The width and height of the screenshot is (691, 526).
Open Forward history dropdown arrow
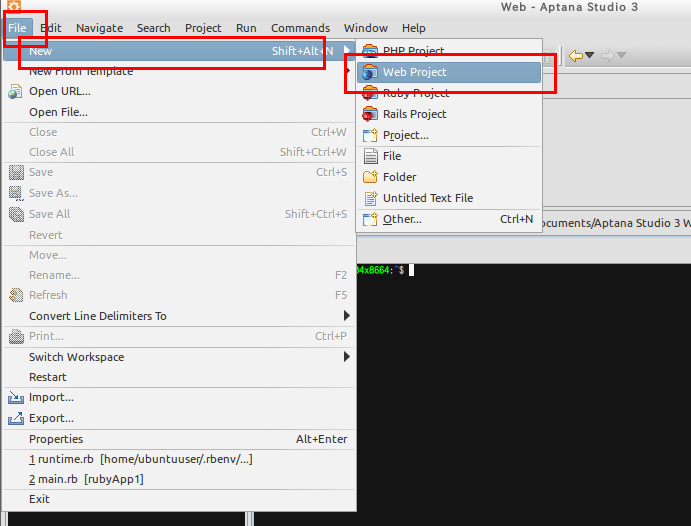[621, 56]
